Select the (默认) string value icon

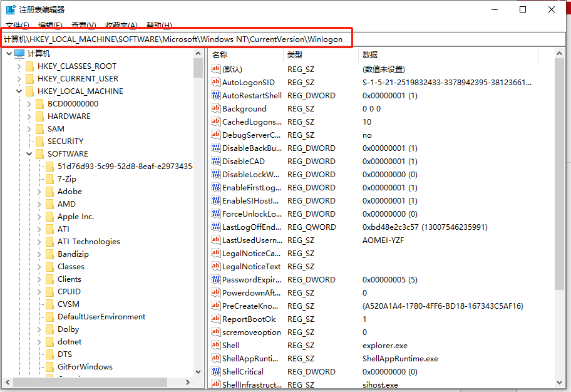click(216, 69)
